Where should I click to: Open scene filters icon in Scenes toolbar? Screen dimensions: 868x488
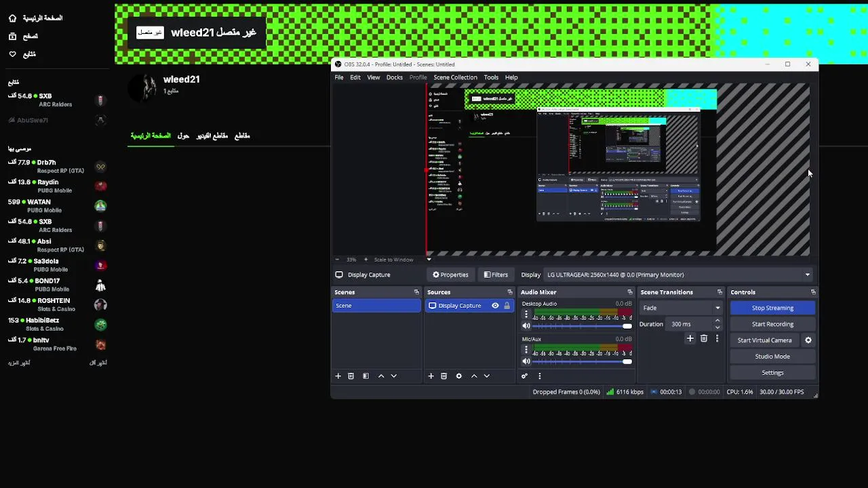(366, 375)
